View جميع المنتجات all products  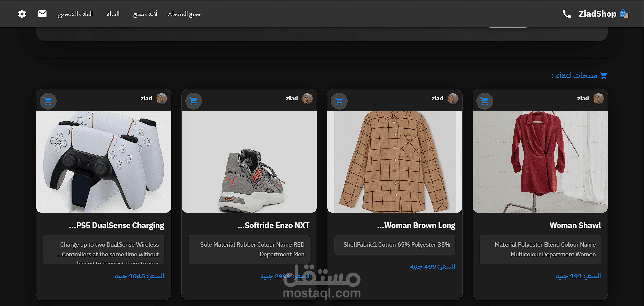184,14
